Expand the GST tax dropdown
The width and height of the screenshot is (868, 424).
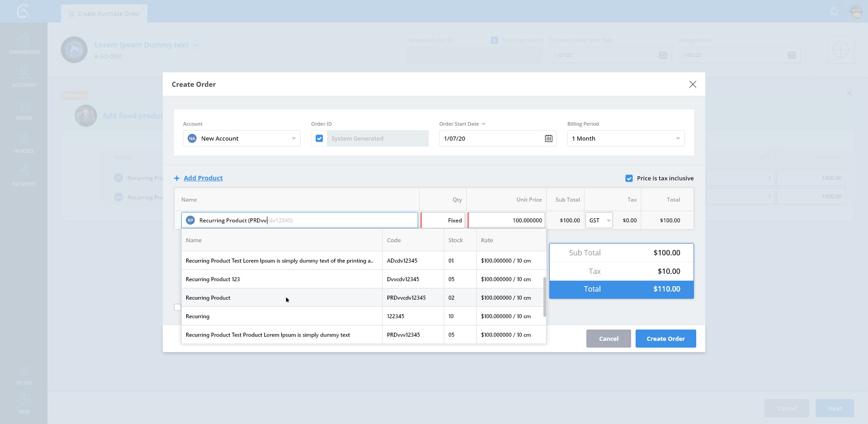point(609,221)
